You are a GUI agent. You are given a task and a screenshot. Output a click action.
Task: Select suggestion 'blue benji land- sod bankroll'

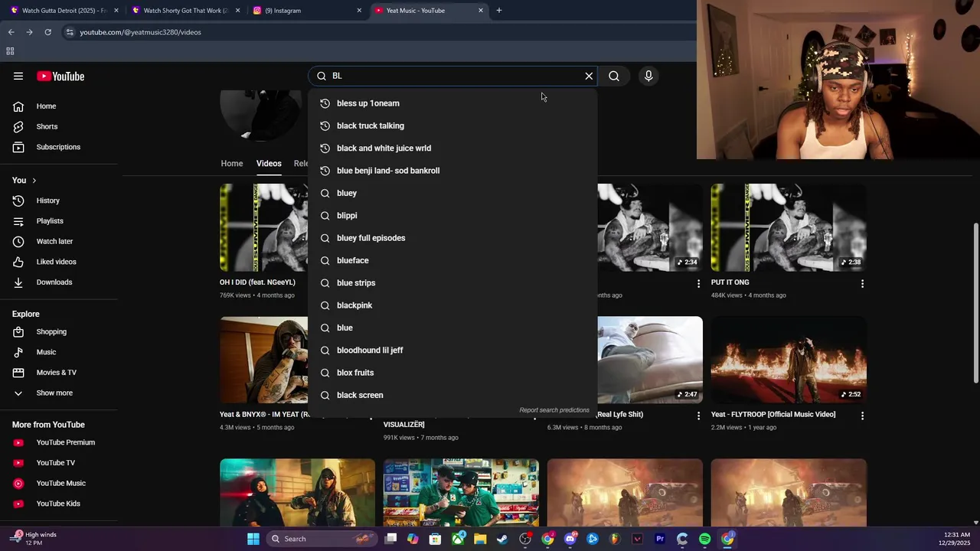click(x=452, y=171)
